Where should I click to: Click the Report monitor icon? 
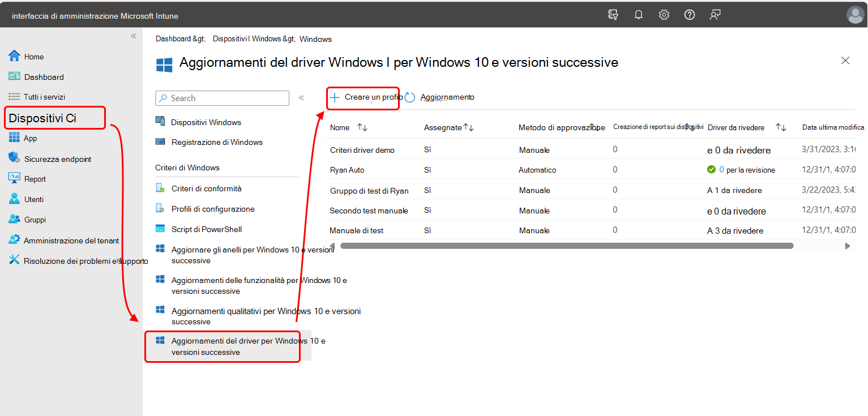pos(14,179)
